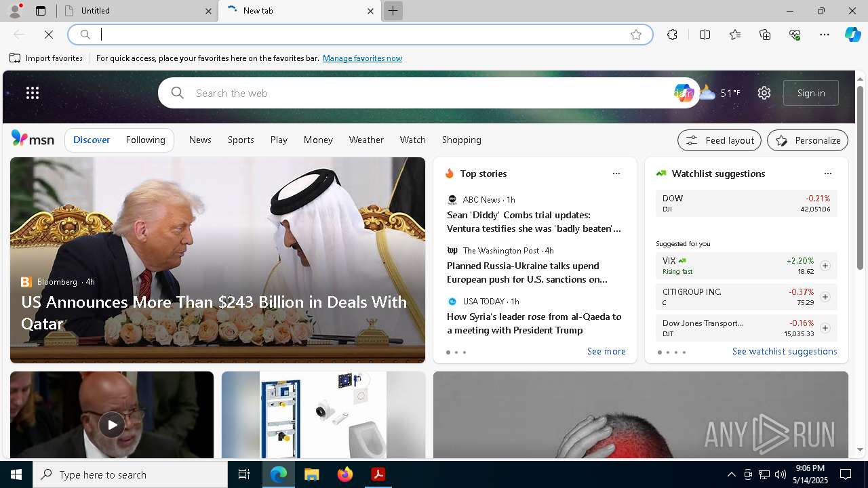Image resolution: width=868 pixels, height=488 pixels.
Task: Open the Syria's leader story
Action: point(534,323)
